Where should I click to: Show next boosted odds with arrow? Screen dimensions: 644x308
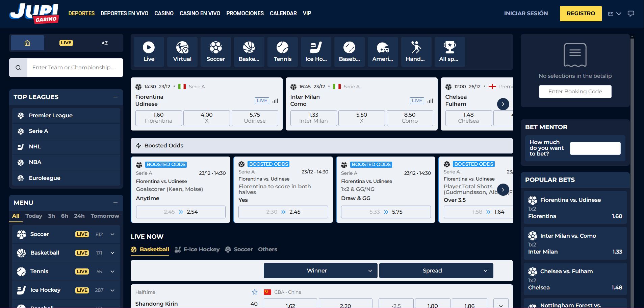(503, 190)
